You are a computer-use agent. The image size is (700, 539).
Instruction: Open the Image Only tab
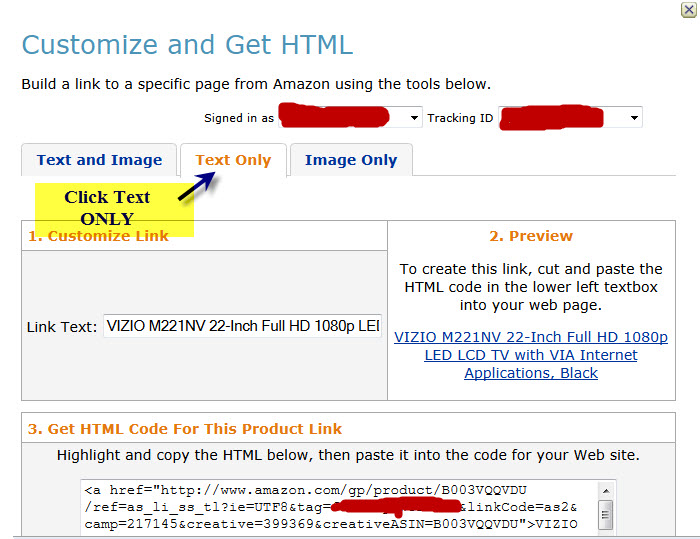pos(350,160)
